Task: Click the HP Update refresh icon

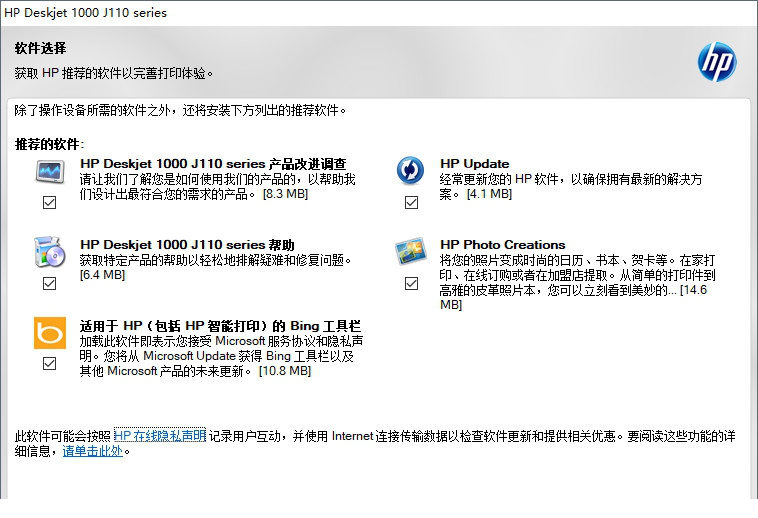Action: coord(410,171)
